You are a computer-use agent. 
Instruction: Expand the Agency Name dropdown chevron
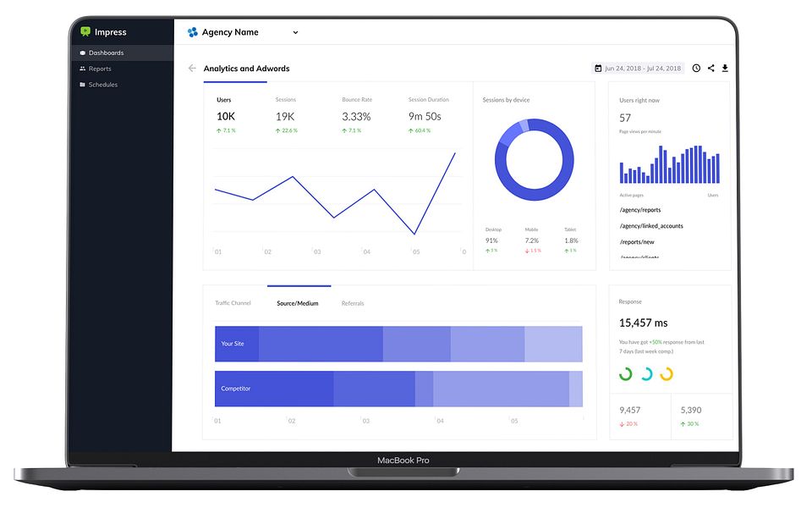pyautogui.click(x=295, y=32)
